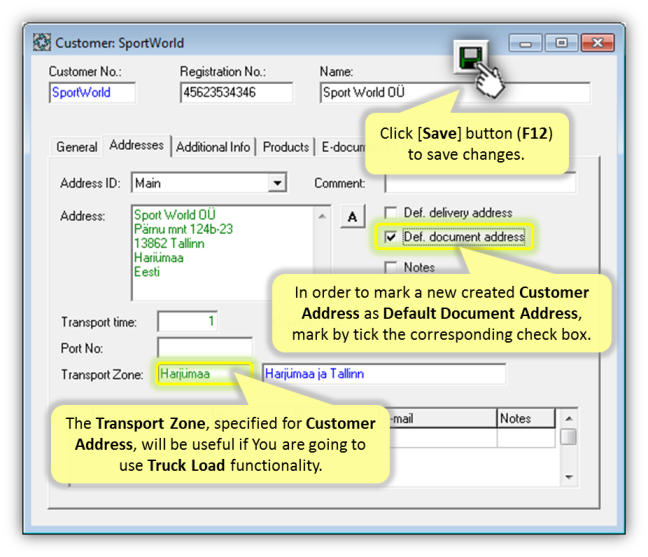Click the Customer window title bar icon
This screenshot has height=557, width=648.
[x=42, y=43]
